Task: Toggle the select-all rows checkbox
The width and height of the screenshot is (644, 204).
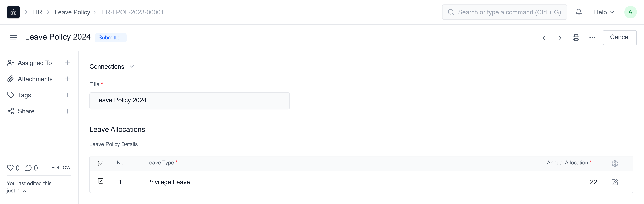Action: coord(101,164)
